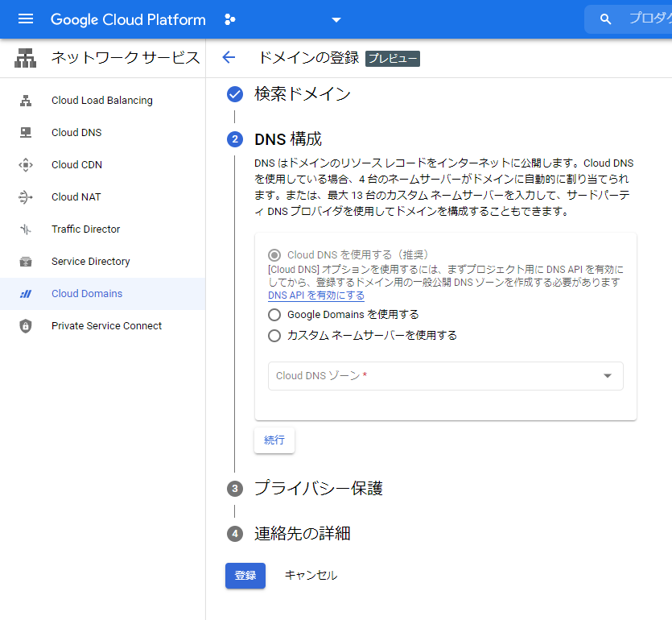Open Private Service Connect page
The width and height of the screenshot is (672, 620).
click(106, 326)
